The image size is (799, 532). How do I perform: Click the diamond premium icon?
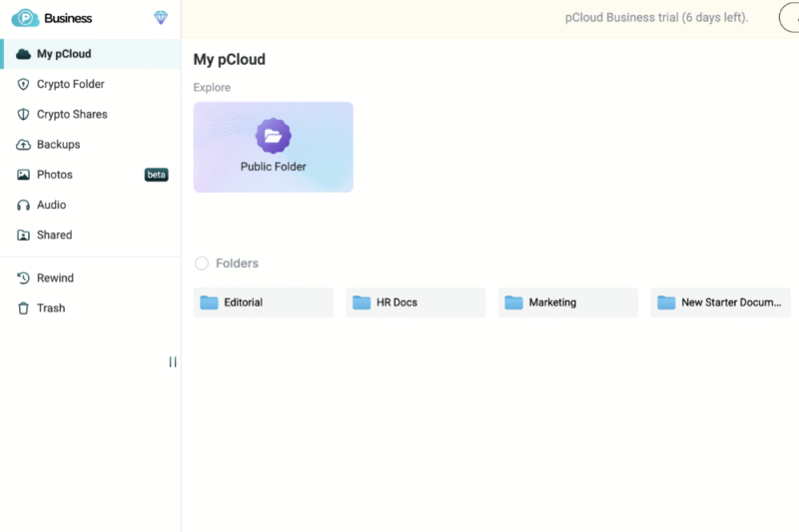161,18
